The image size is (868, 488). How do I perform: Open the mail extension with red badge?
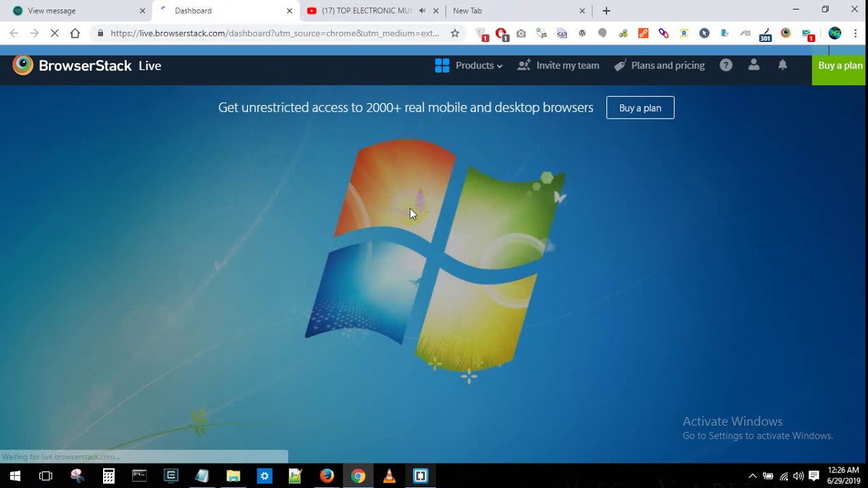(807, 34)
